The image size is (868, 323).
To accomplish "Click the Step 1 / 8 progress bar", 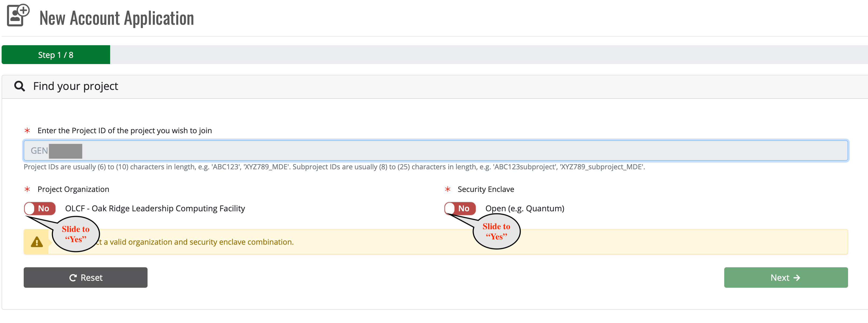I will tap(56, 55).
